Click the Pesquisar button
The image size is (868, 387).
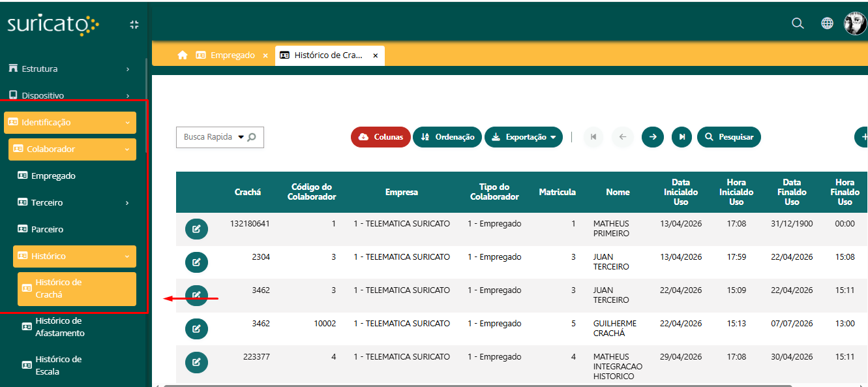729,137
